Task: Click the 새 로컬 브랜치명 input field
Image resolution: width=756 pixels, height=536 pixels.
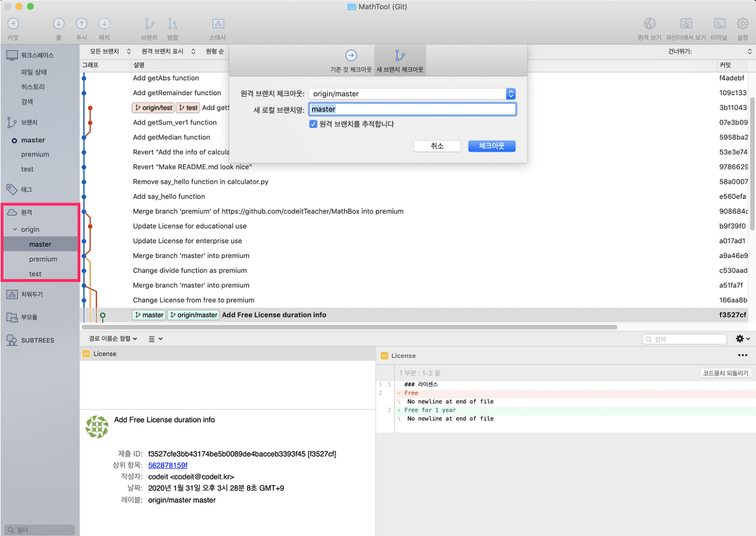Action: click(x=412, y=109)
